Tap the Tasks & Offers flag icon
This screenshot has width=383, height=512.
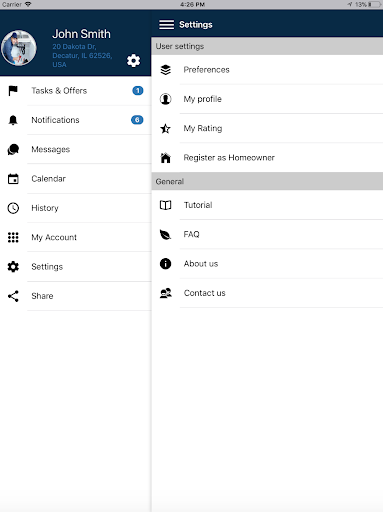[13, 91]
